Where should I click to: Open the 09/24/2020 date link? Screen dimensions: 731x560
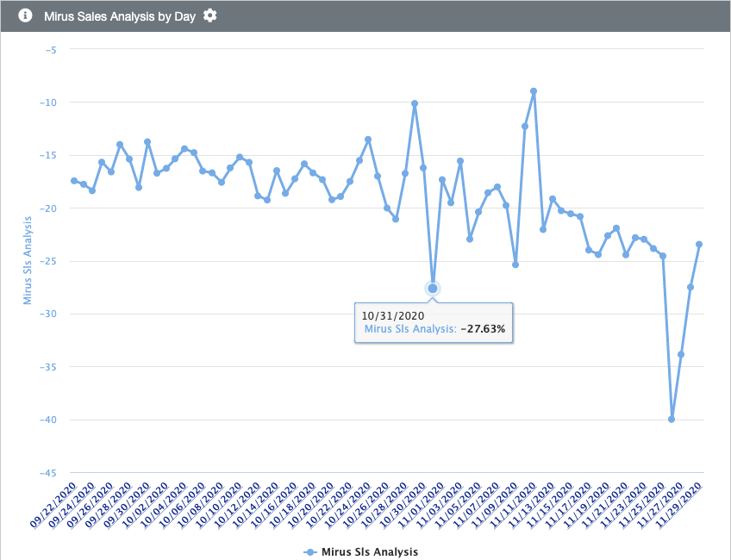[71, 506]
